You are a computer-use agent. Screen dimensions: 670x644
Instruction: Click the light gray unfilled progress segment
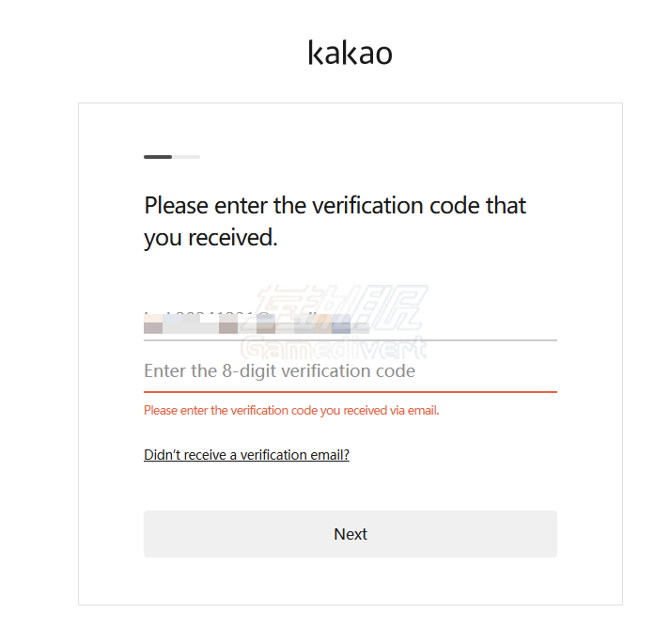186,157
